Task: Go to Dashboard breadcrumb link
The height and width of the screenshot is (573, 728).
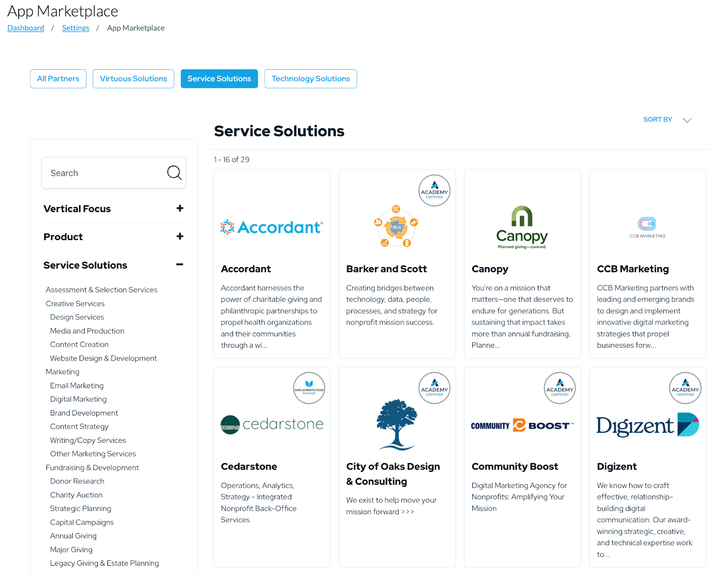Action: [x=25, y=28]
